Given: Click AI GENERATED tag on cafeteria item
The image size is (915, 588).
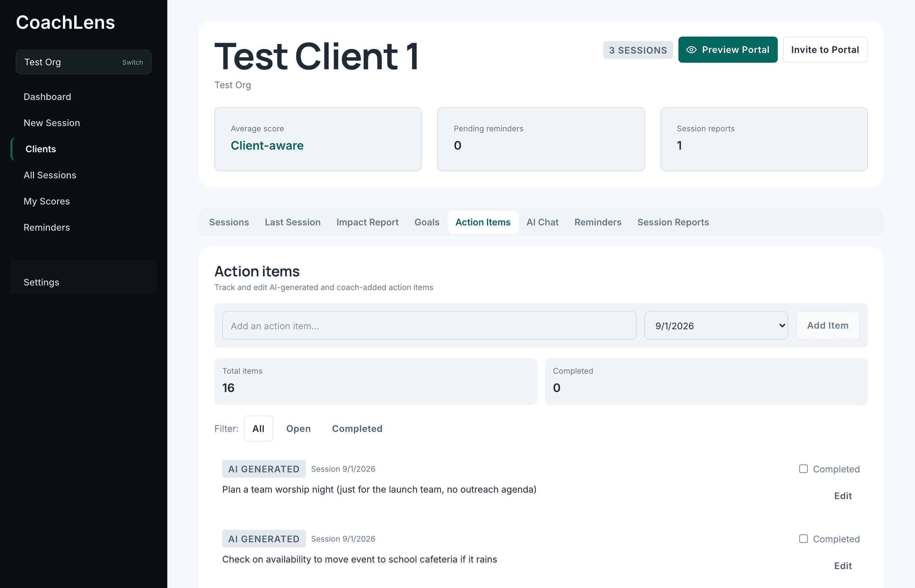Looking at the screenshot, I should pos(264,539).
